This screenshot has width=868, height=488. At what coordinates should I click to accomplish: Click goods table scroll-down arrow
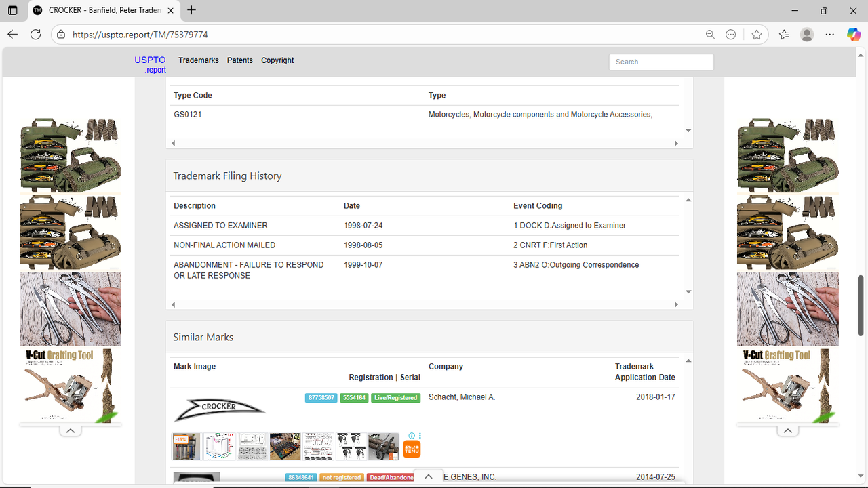tap(688, 131)
